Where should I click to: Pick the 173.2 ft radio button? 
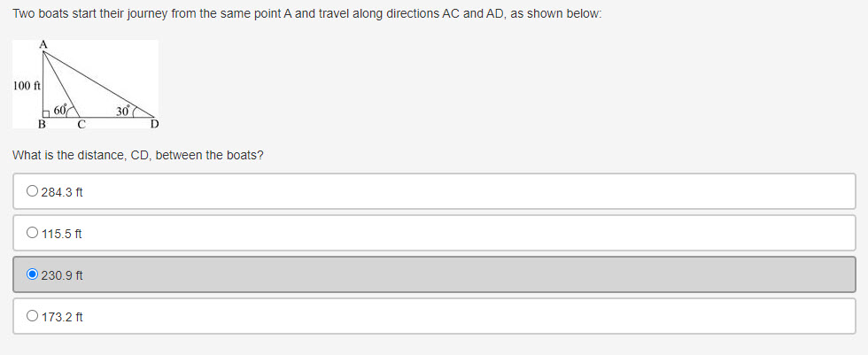33,316
